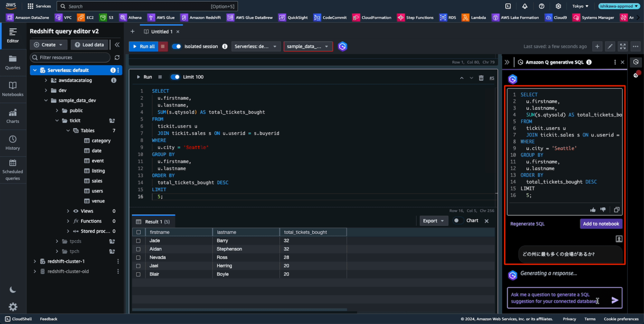Expand the dev database node
Image resolution: width=644 pixels, height=324 pixels.
point(46,90)
